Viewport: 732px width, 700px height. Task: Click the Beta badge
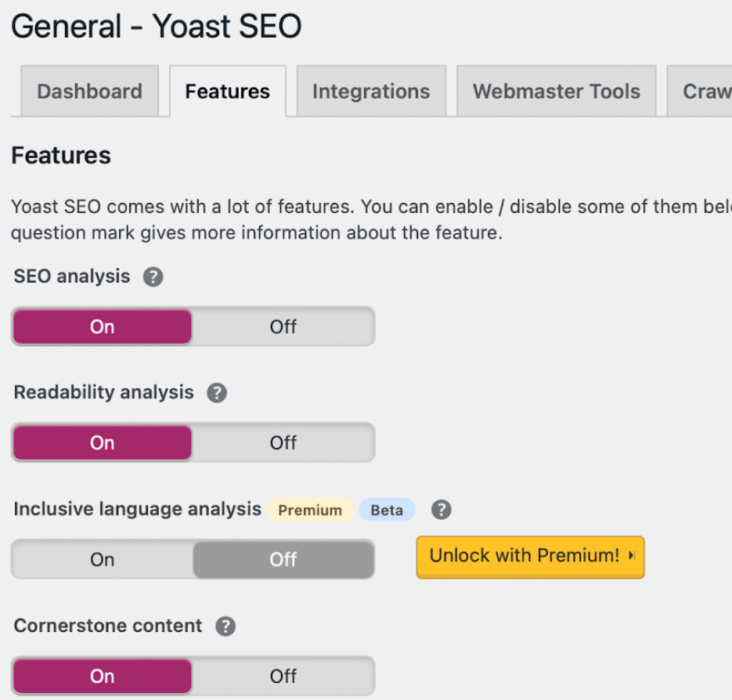pos(387,510)
